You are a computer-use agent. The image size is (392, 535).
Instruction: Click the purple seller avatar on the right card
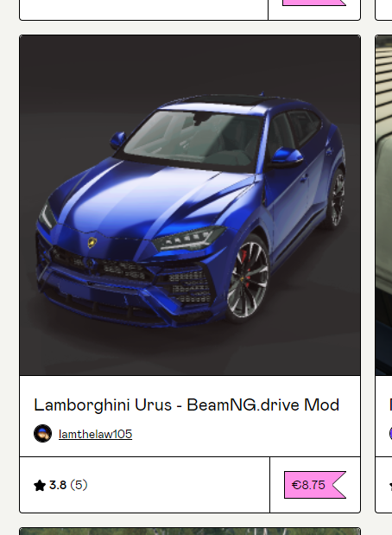click(x=390, y=433)
